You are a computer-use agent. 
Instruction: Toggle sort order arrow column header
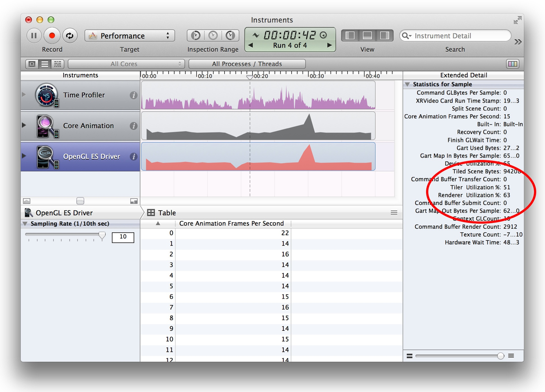158,223
